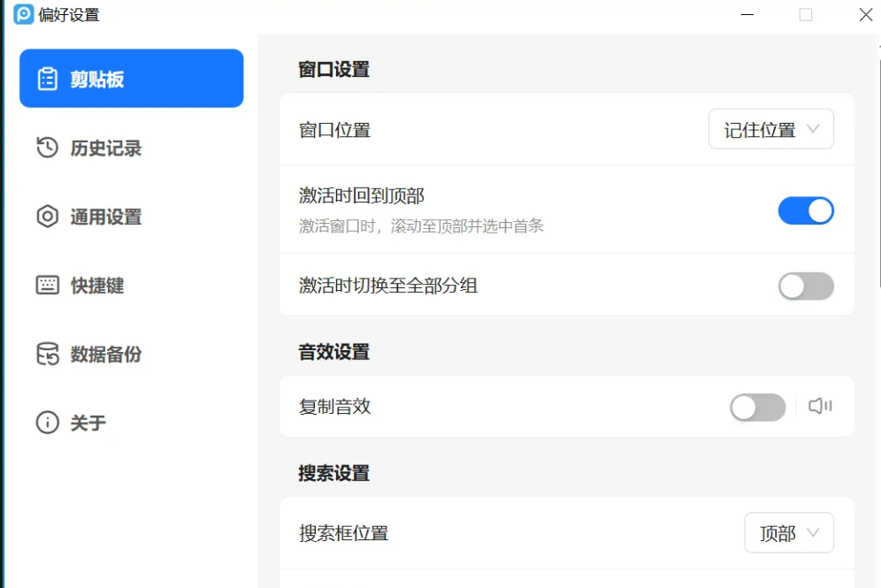The width and height of the screenshot is (881, 588).
Task: Switch to 通用设置 tab
Action: pyautogui.click(x=132, y=217)
